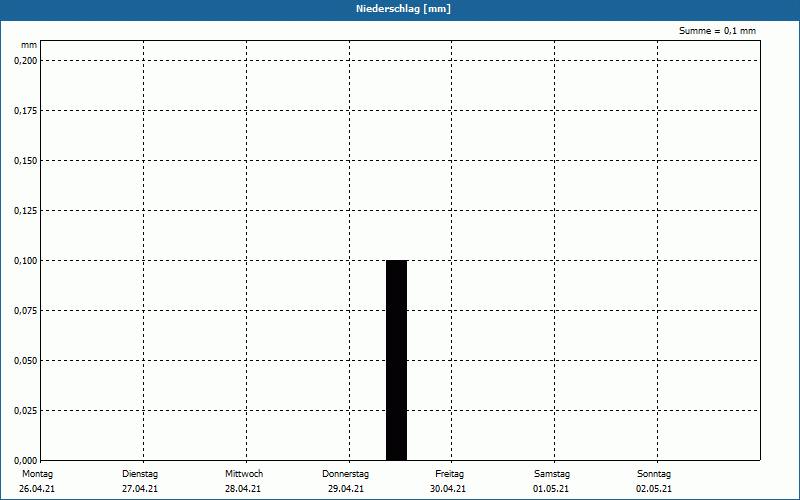Click the 'mm' unit label on the axis
The width and height of the screenshot is (800, 500).
[29, 45]
